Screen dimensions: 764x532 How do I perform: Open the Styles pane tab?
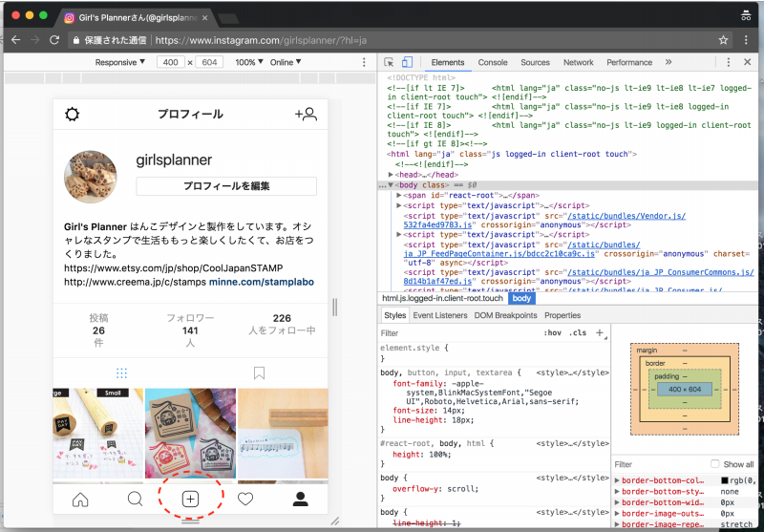tap(394, 315)
